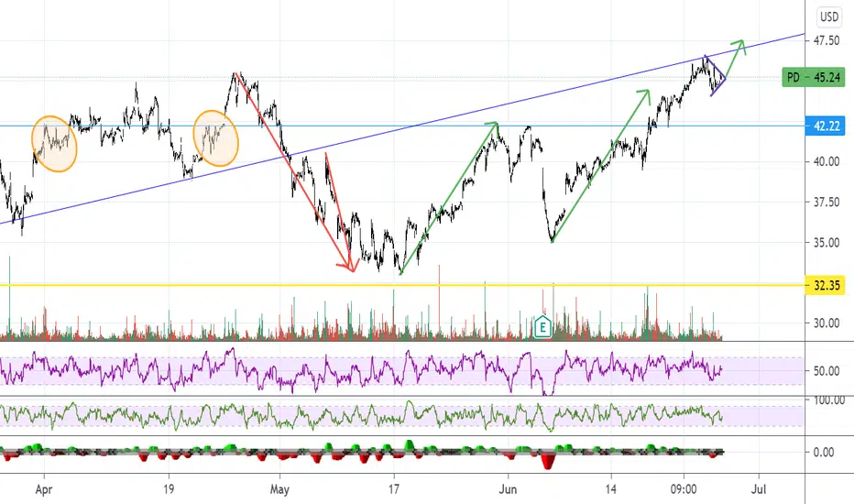The height and width of the screenshot is (504, 854).
Task: Click the 17 date label on the time axis
Action: click(x=393, y=489)
